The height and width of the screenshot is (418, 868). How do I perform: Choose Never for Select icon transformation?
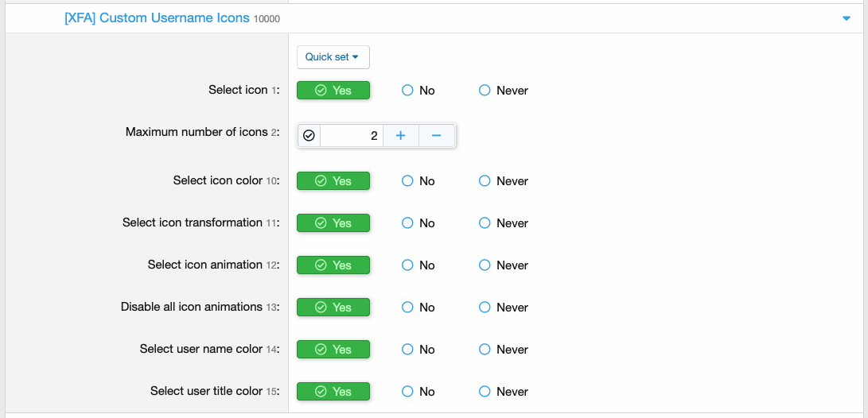coord(503,223)
